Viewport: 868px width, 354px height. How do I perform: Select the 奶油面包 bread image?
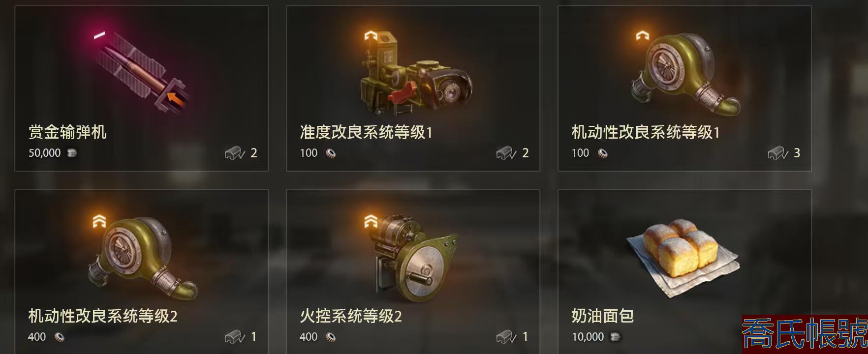[682, 257]
